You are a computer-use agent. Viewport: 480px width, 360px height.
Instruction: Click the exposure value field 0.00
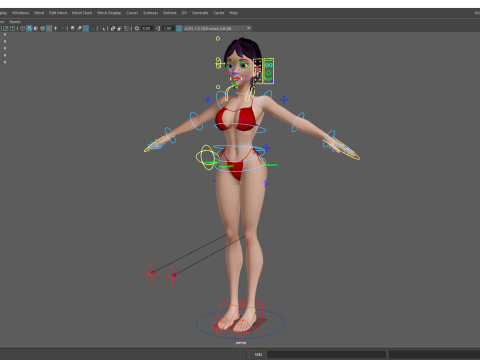[x=147, y=28]
